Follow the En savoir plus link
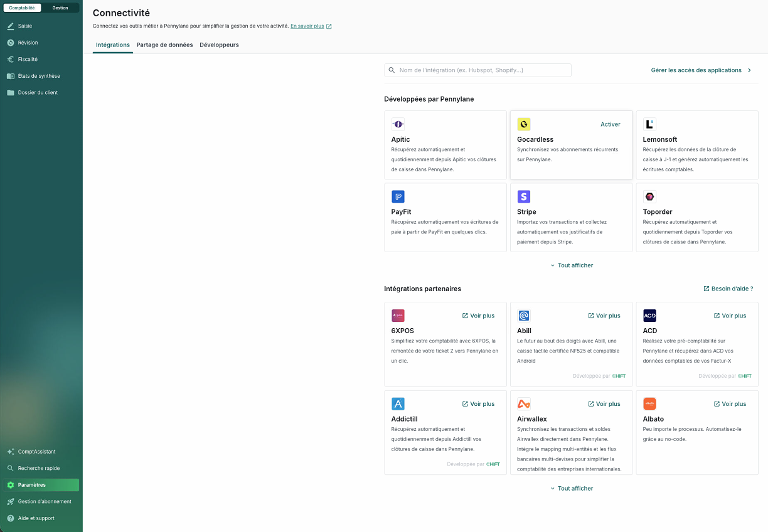This screenshot has height=532, width=768. pyautogui.click(x=307, y=26)
